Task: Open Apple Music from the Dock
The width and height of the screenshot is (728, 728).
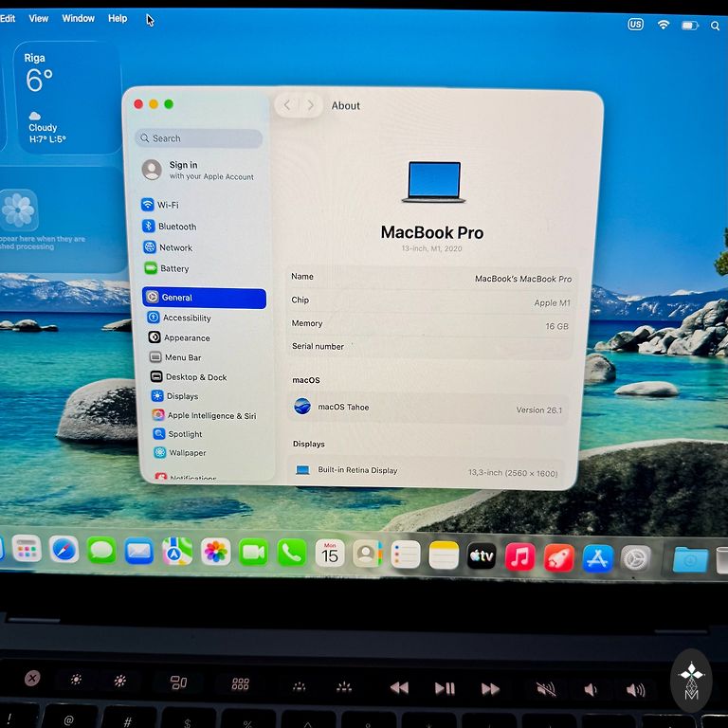Action: tap(519, 556)
